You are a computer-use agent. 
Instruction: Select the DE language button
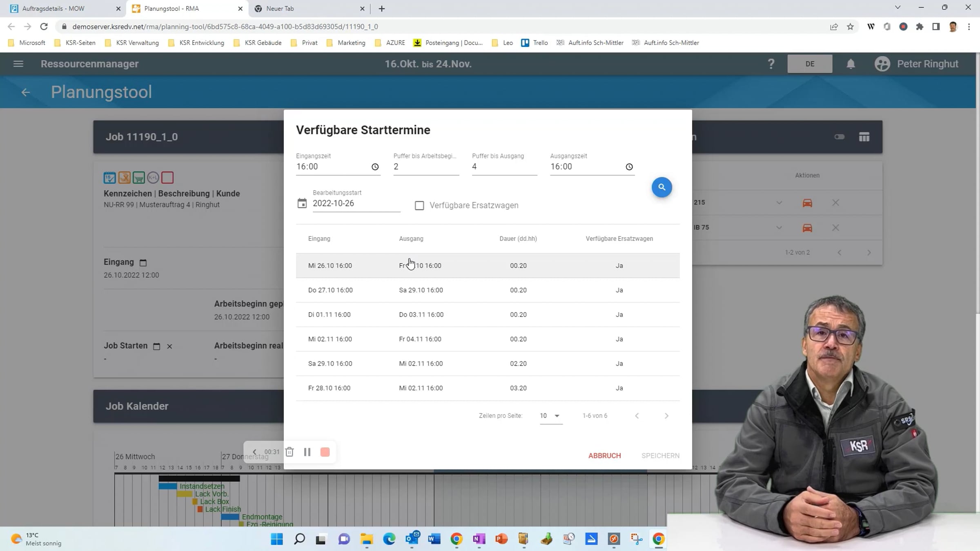click(x=810, y=64)
